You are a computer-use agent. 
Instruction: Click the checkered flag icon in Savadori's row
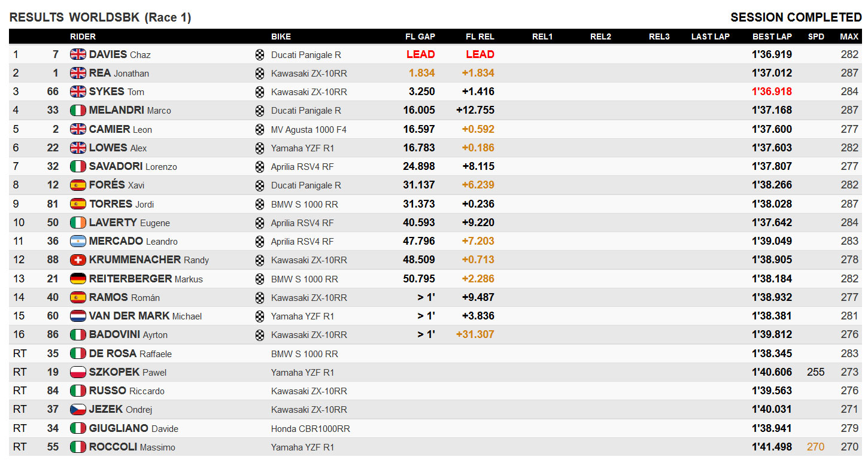pyautogui.click(x=260, y=166)
